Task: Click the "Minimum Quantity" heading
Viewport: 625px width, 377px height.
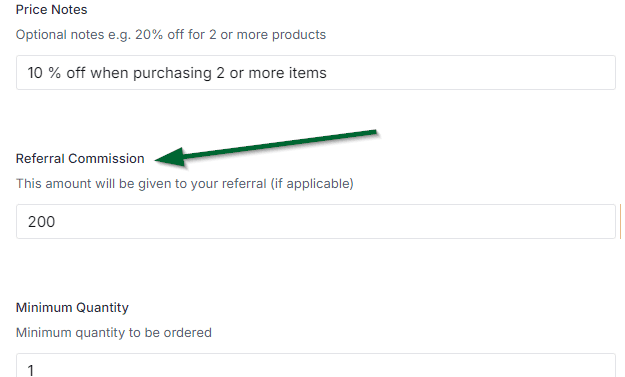Action: [x=72, y=308]
